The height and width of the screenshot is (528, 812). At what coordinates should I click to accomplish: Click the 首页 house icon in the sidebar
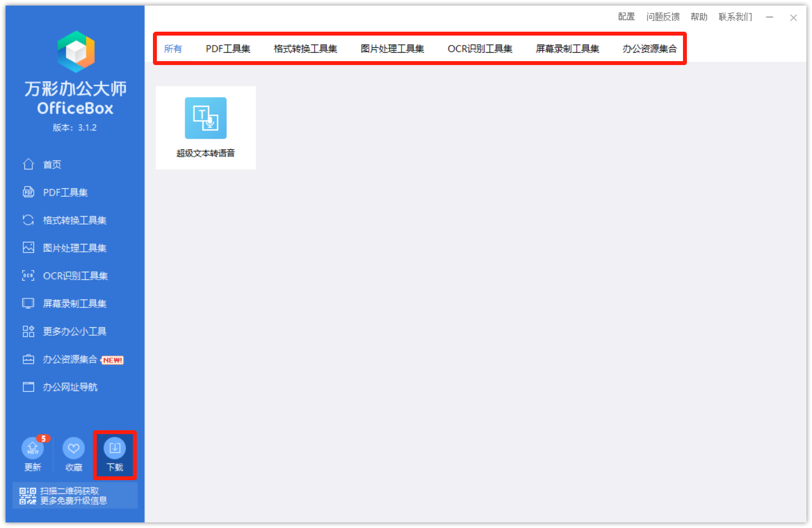[28, 164]
